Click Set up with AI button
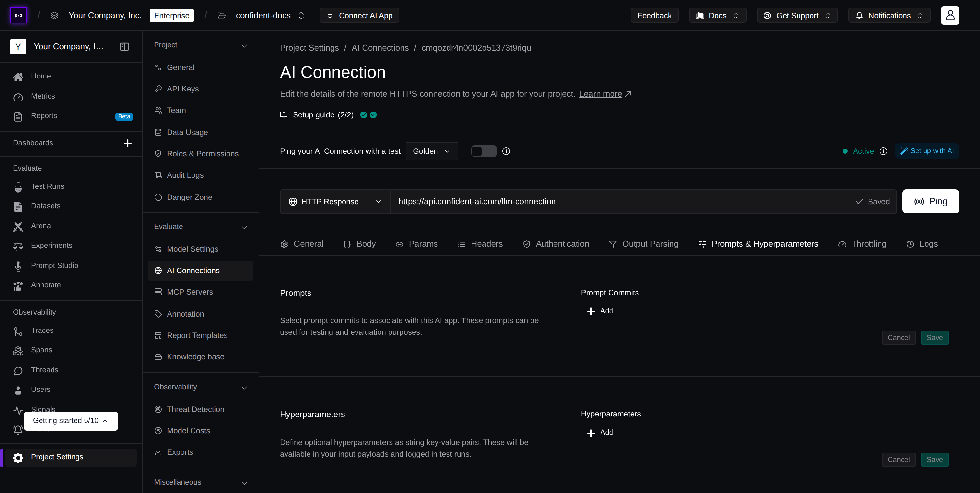Viewport: 980px width, 493px height. point(927,151)
